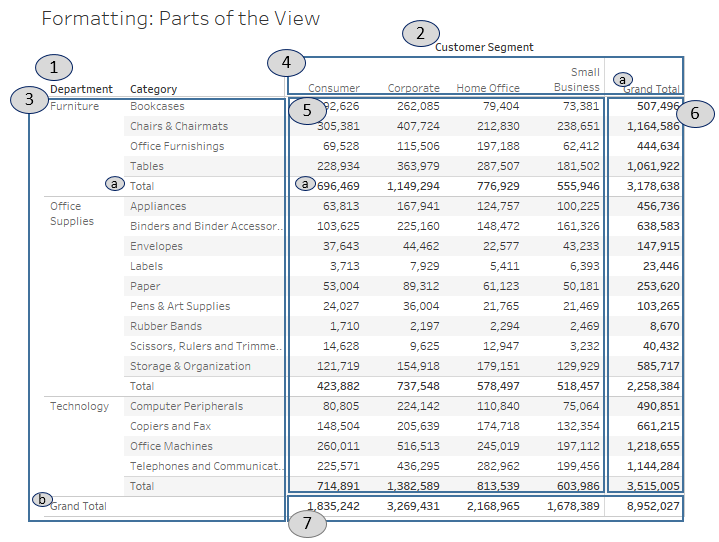Viewport: 719px width, 542px height.
Task: Click the Office Machines category
Action: [x=171, y=446]
